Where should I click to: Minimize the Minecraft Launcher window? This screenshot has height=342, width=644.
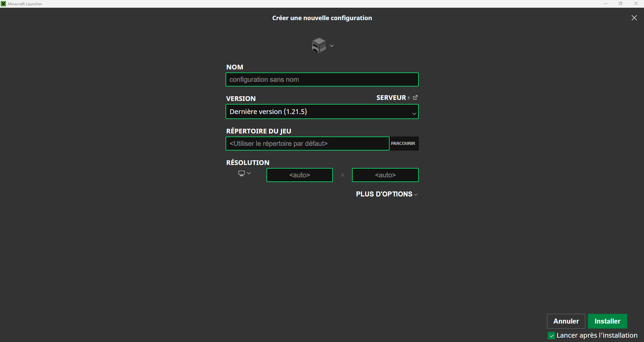tap(605, 4)
